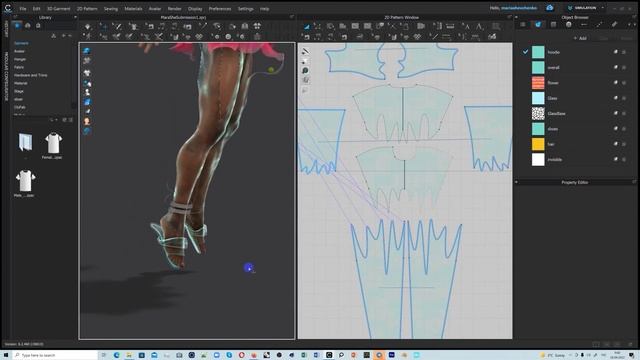Image resolution: width=640 pixels, height=360 pixels.
Task: Click the plus icon above the Library tree
Action: point(63,36)
